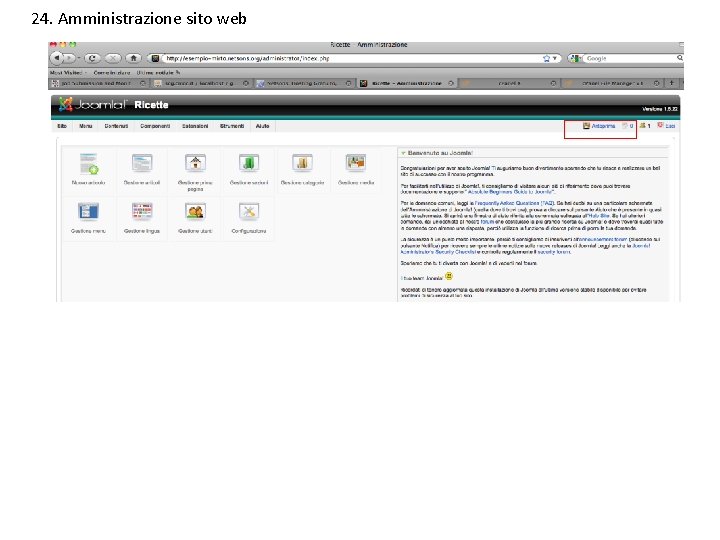Click the browser Forward arrow button
The height and width of the screenshot is (540, 720).
[x=69, y=58]
